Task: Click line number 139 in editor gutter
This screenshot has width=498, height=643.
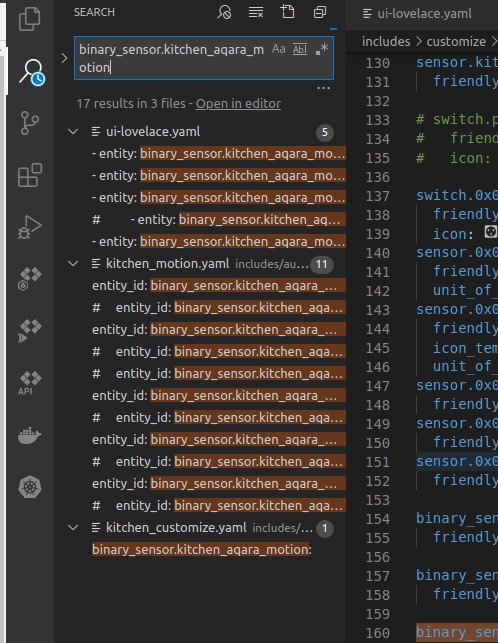Action: tap(377, 234)
